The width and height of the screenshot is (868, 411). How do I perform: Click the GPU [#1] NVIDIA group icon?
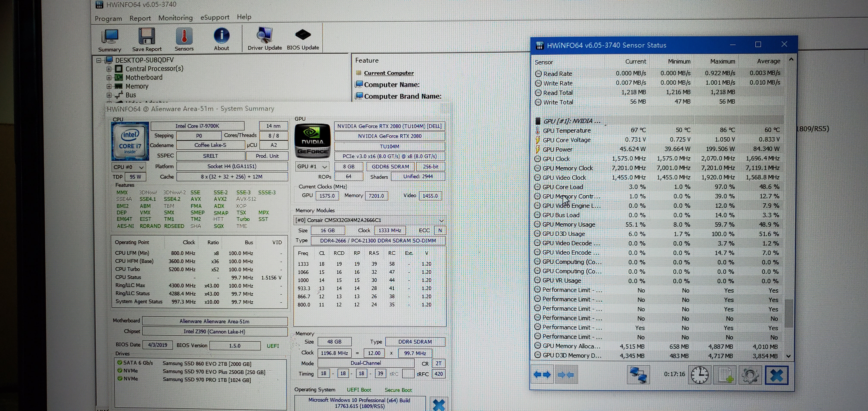[538, 121]
